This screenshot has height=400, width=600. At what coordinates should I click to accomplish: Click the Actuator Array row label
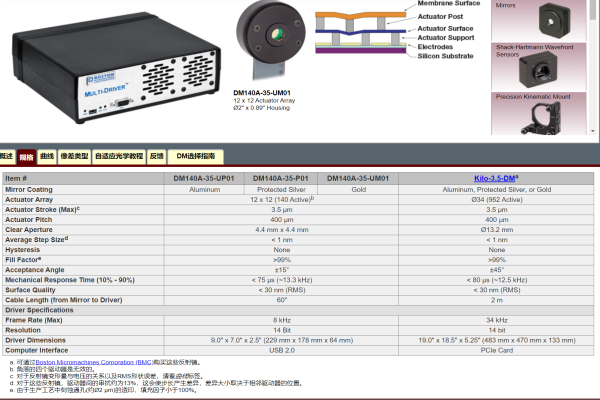tap(29, 199)
